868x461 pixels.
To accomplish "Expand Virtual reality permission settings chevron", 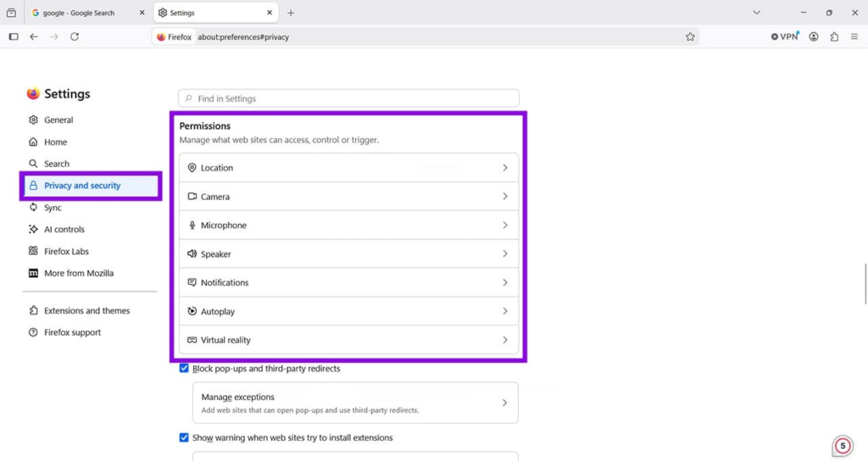I will click(x=505, y=340).
